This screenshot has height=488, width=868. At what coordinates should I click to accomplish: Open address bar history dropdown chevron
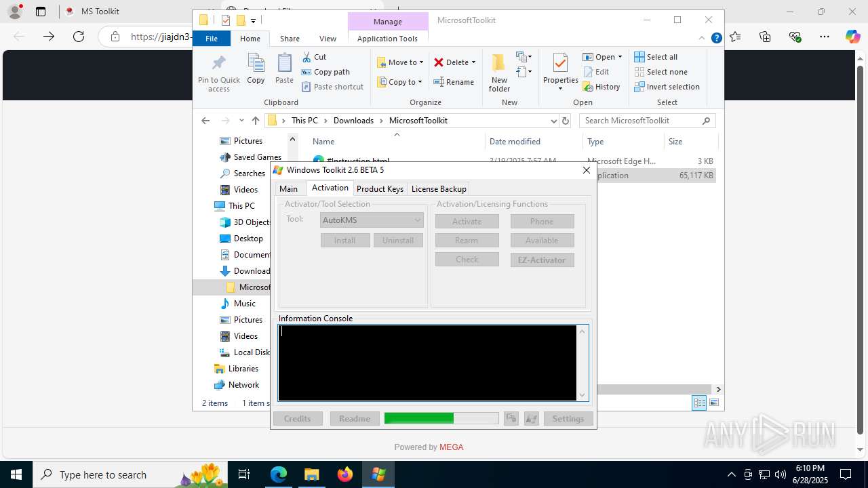point(553,121)
